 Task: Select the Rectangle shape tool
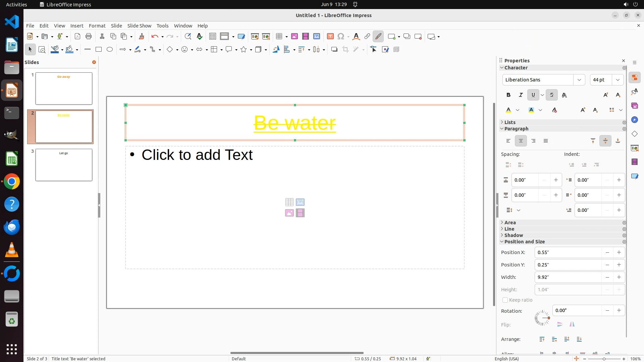coord(98,50)
